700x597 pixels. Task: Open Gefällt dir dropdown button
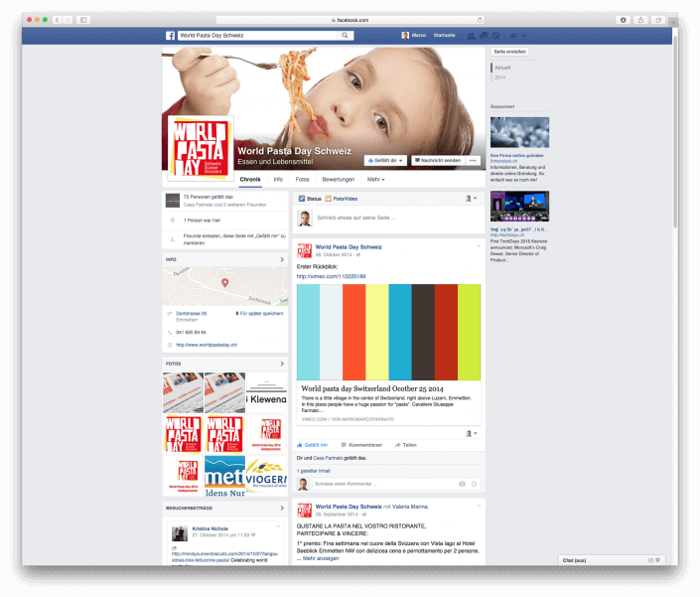point(385,160)
